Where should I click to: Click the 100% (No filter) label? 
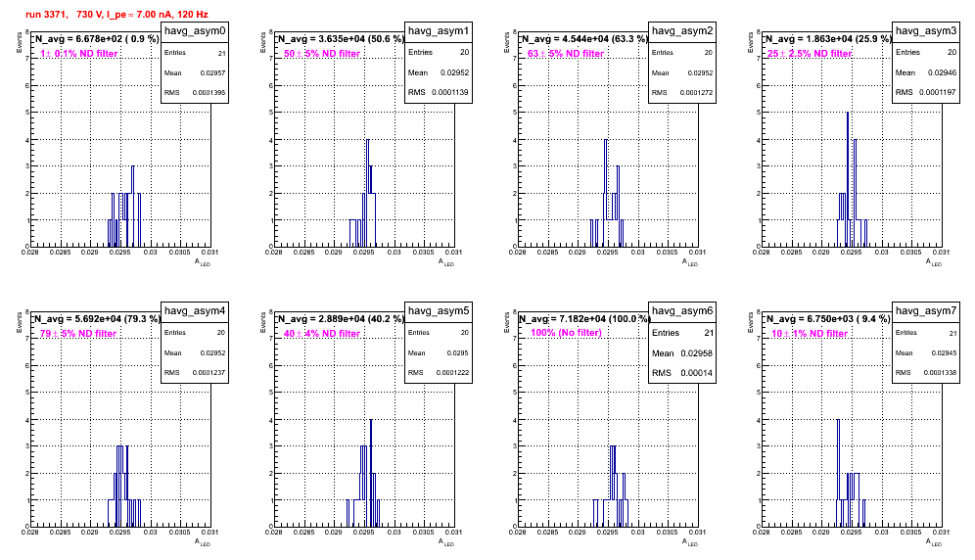[567, 333]
